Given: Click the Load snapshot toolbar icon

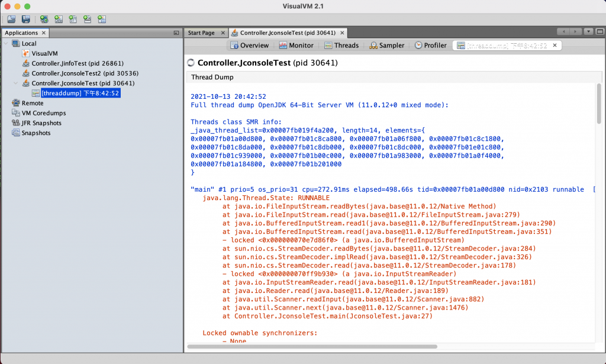Looking at the screenshot, I should point(11,19).
